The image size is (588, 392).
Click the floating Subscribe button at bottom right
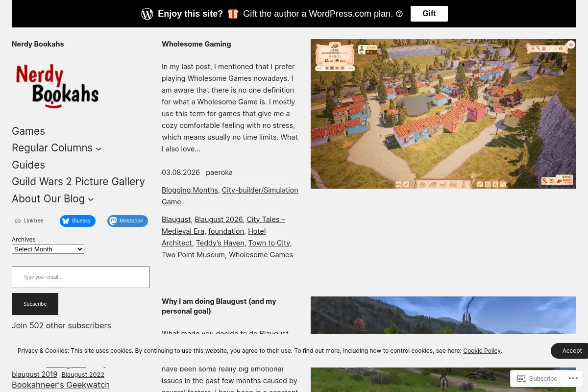point(537,379)
